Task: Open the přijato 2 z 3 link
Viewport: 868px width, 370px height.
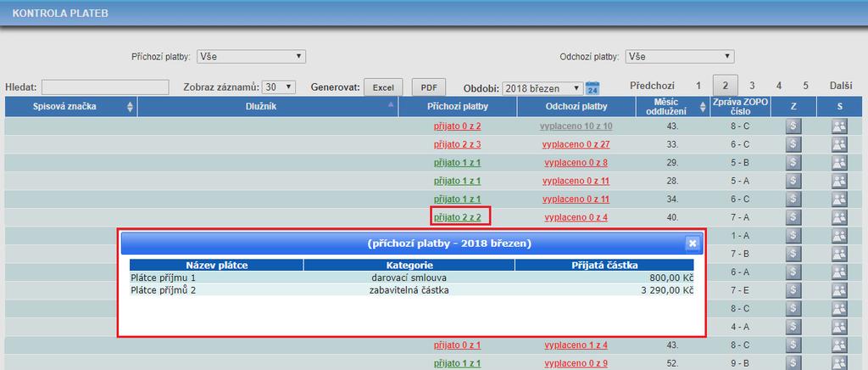Action: [457, 144]
